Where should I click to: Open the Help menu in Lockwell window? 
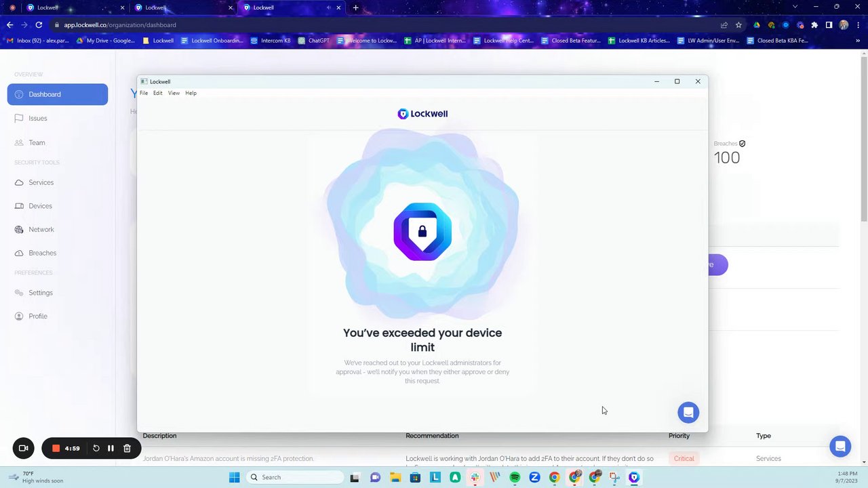191,93
